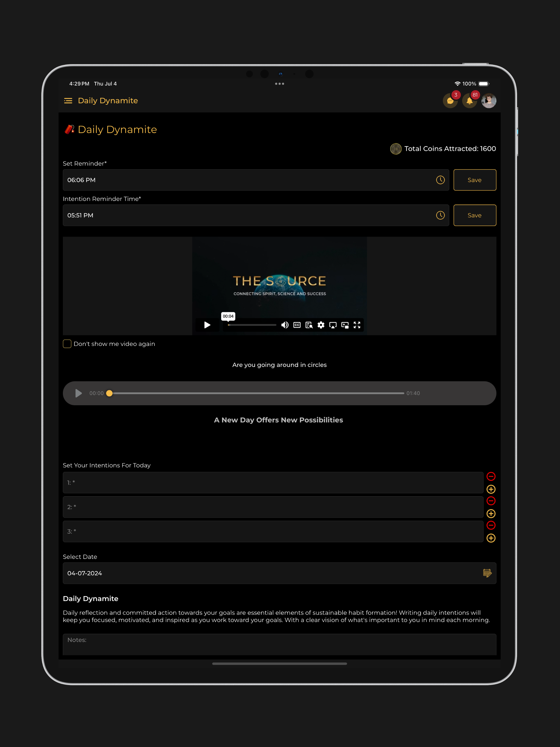Click the 06:06 PM reminder field
Image resolution: width=560 pixels, height=747 pixels.
tap(256, 180)
